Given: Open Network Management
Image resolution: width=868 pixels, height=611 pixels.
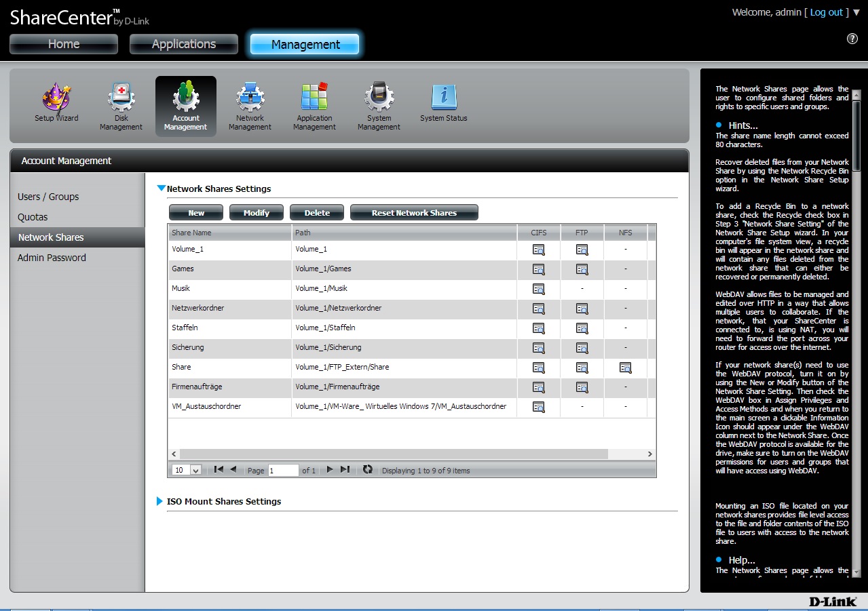Looking at the screenshot, I should (x=250, y=98).
